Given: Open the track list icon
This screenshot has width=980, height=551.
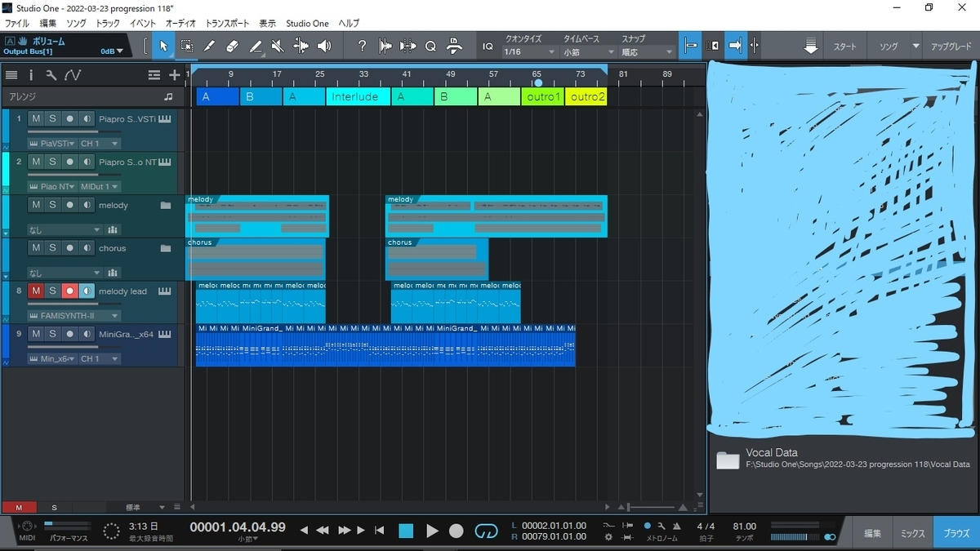Looking at the screenshot, I should pos(11,75).
